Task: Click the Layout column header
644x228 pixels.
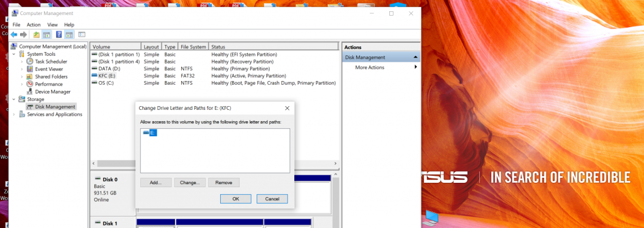Action: [x=152, y=46]
